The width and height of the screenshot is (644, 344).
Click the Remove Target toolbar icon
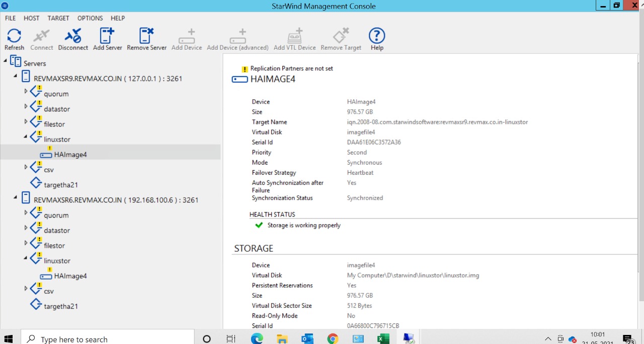(x=341, y=39)
